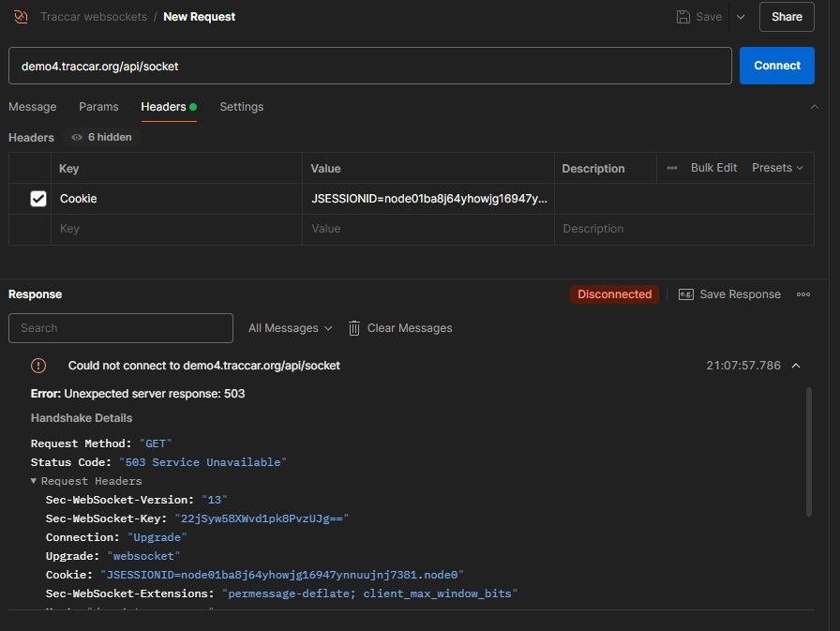The width and height of the screenshot is (840, 631).
Task: Click the Clear Messages trash icon
Action: pos(354,328)
